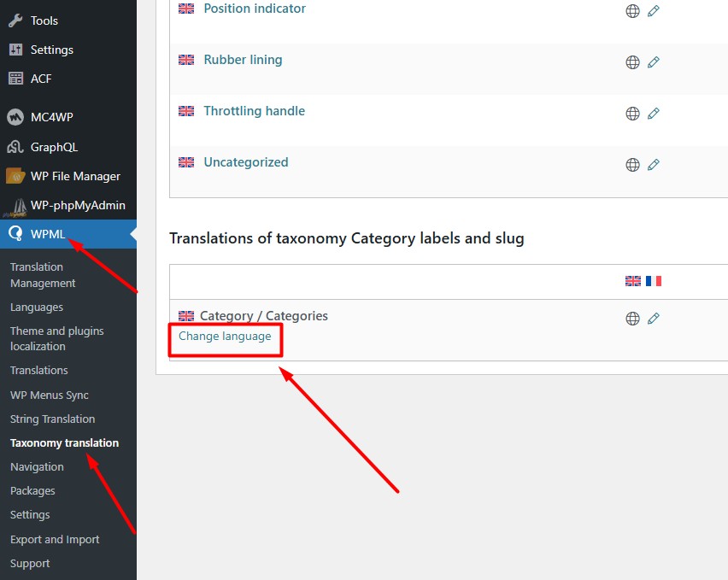This screenshot has width=728, height=580.
Task: Click pencil icon in Category / Categories row
Action: (x=654, y=319)
